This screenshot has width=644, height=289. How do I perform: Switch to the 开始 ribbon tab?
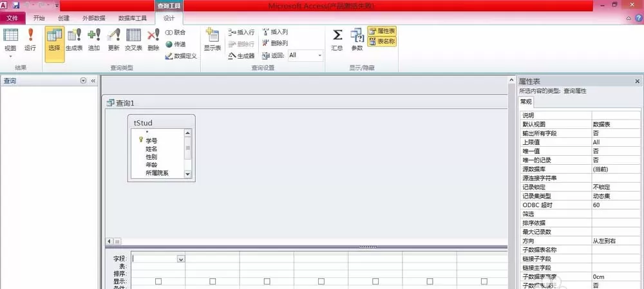tap(39, 18)
